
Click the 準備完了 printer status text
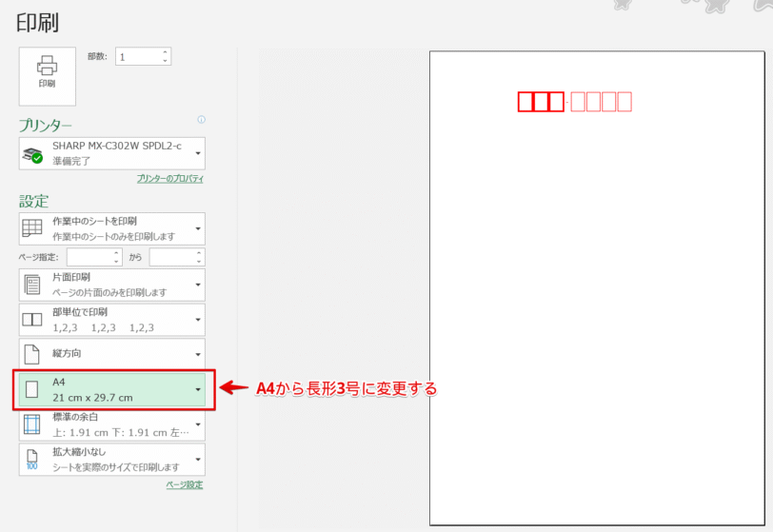click(71, 161)
